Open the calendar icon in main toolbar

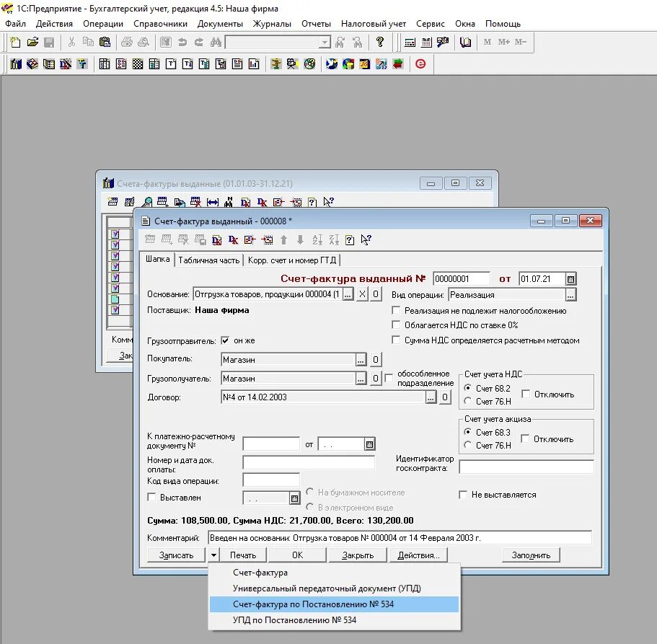coord(426,42)
